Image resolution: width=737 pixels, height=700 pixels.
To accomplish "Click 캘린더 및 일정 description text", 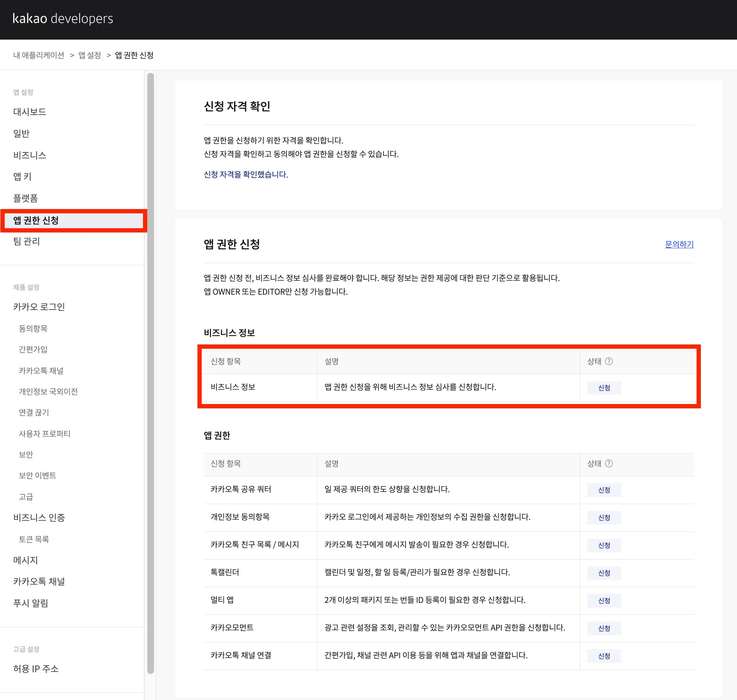I will coord(417,572).
